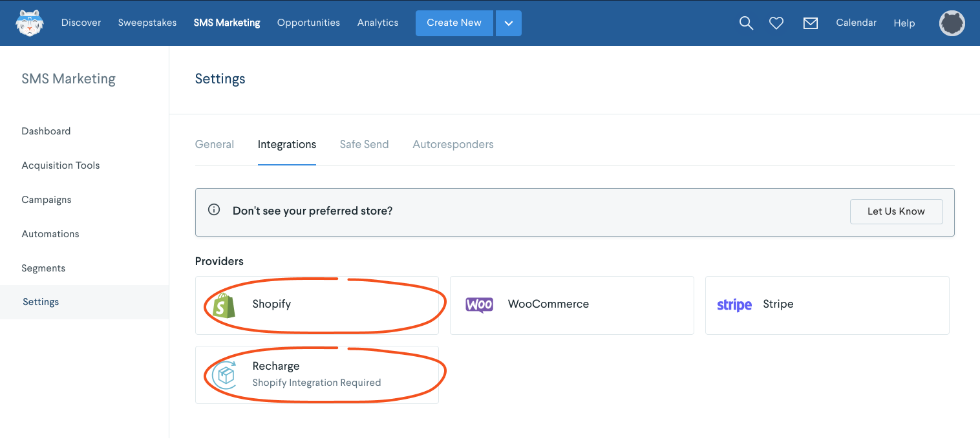Screen dimensions: 980x446
Task: Open the messages envelope icon
Action: click(811, 23)
